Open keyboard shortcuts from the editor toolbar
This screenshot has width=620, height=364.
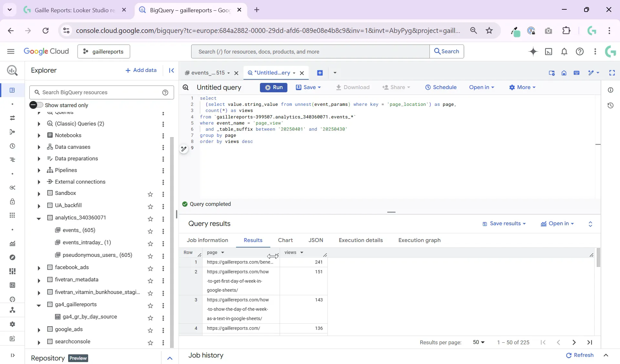coord(577,73)
